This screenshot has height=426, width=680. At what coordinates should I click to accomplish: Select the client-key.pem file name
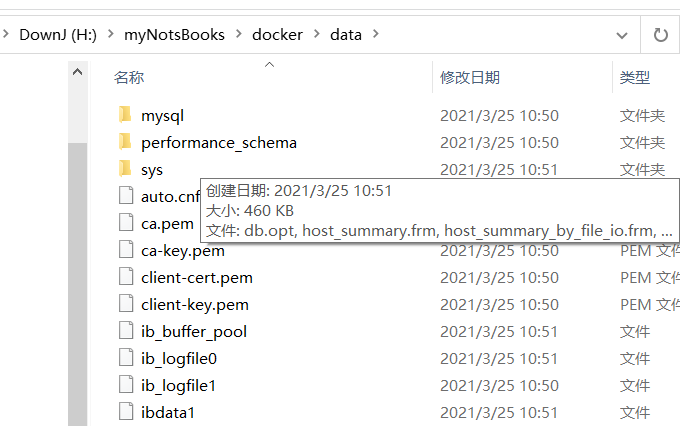click(195, 304)
